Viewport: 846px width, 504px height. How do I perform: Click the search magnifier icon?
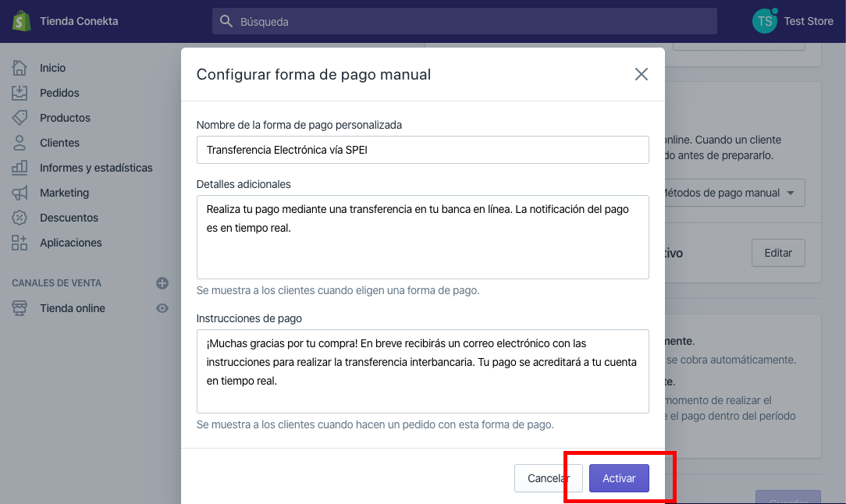(226, 21)
